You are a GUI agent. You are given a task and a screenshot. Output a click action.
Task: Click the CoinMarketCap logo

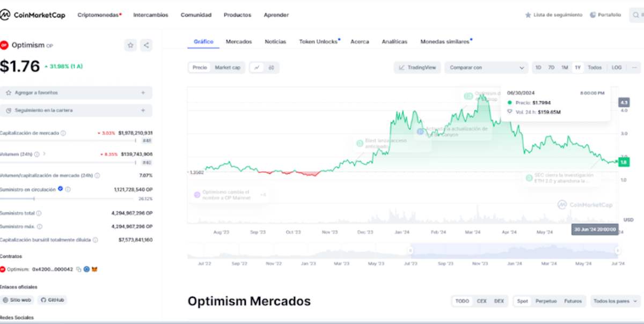[x=33, y=14]
